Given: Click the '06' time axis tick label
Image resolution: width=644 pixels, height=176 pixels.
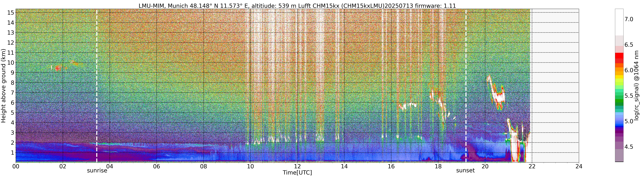Looking at the screenshot, I should 156,166.
